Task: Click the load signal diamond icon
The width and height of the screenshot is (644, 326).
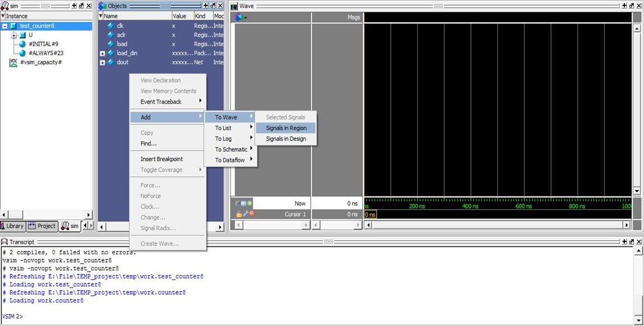Action: coord(110,44)
